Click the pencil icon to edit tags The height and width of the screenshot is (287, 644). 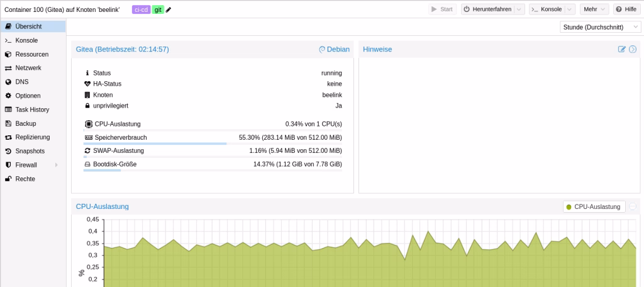click(x=169, y=9)
